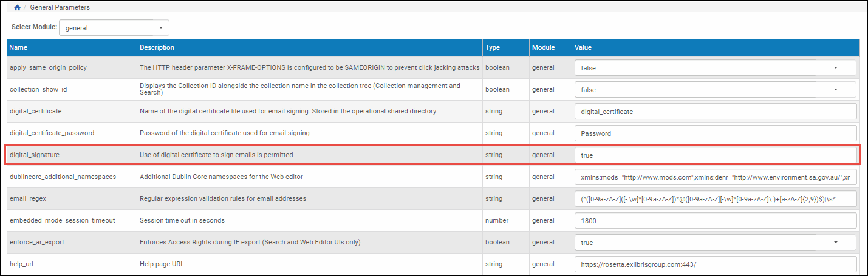The height and width of the screenshot is (276, 868).
Task: Click the Description column header
Action: tap(157, 47)
